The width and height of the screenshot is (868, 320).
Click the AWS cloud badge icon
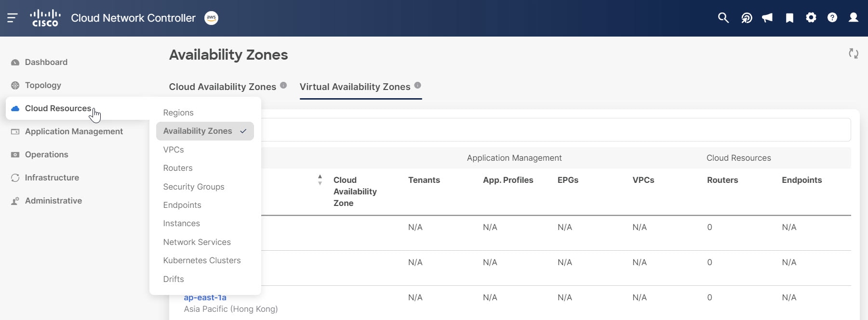click(x=211, y=18)
